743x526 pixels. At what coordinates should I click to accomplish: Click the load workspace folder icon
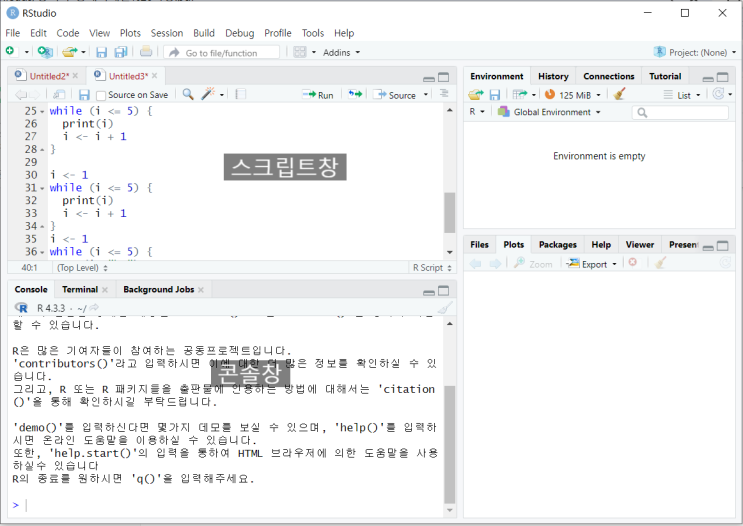(x=475, y=94)
